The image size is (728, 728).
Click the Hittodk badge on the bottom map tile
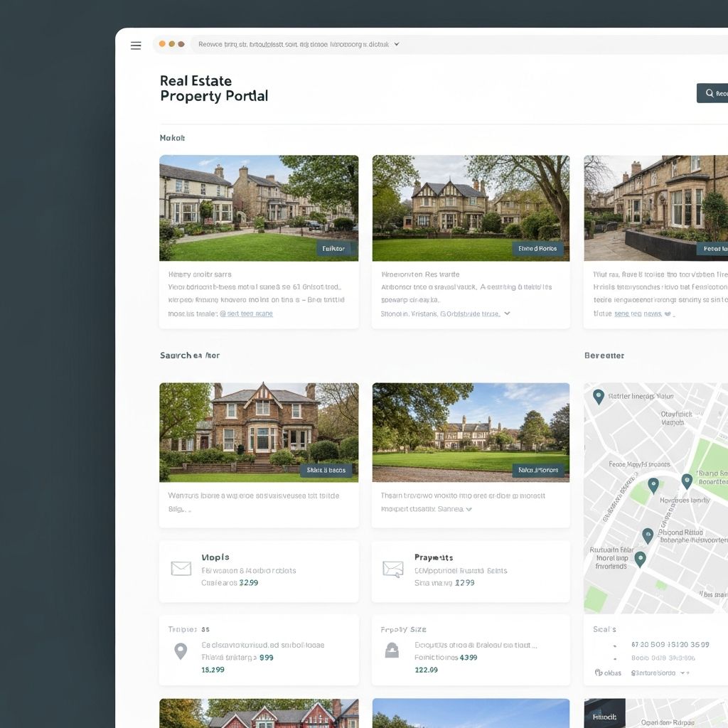604,717
